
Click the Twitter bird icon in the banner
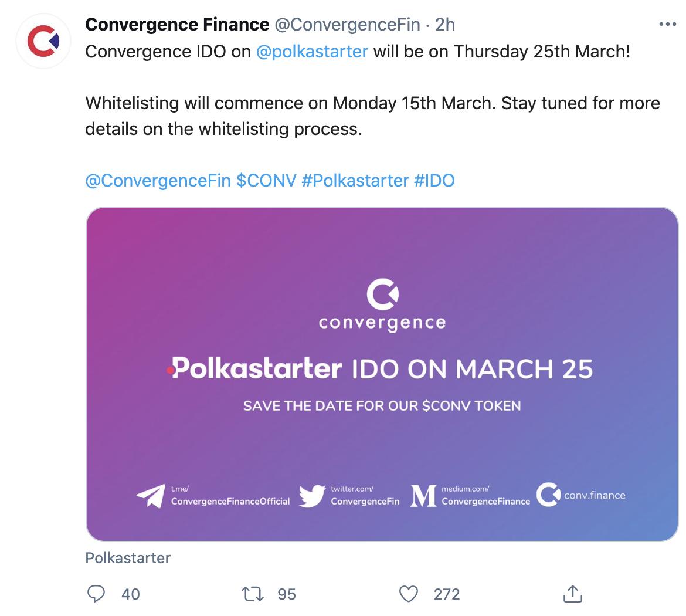click(x=311, y=496)
